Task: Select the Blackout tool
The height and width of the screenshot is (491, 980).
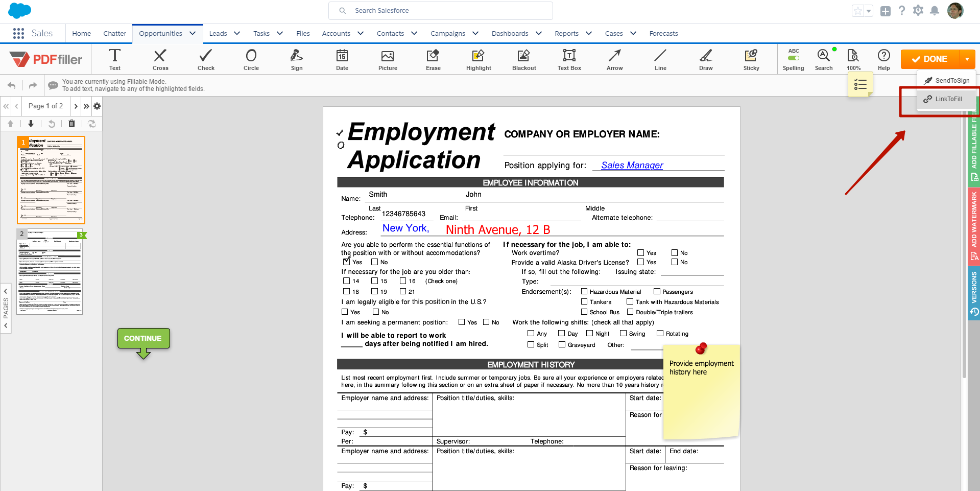Action: tap(524, 59)
